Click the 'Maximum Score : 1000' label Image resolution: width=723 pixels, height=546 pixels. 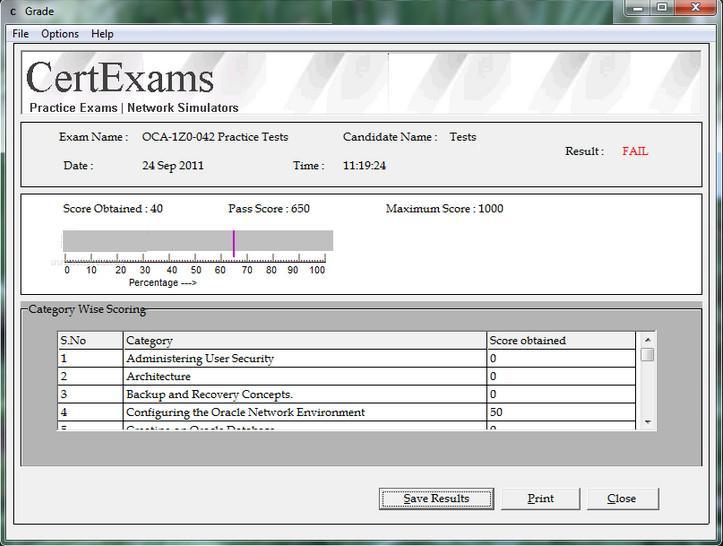pyautogui.click(x=444, y=209)
